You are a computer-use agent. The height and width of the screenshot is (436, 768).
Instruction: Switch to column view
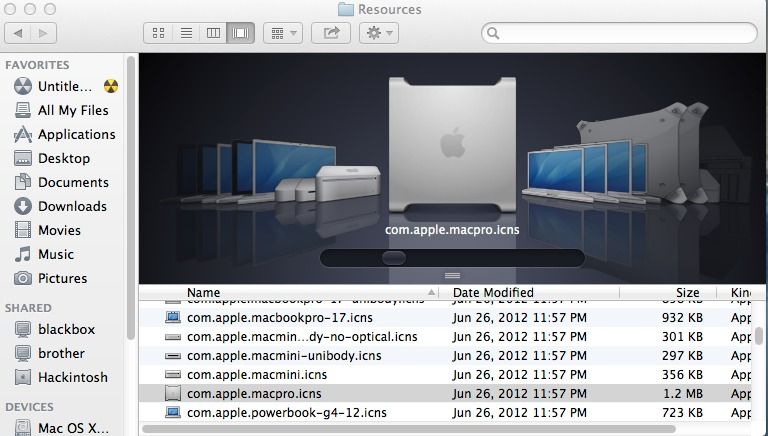(214, 33)
